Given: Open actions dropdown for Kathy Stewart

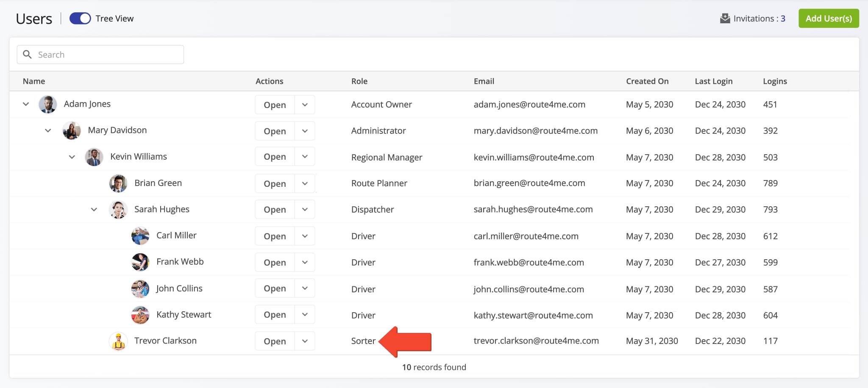Looking at the screenshot, I should tap(305, 315).
